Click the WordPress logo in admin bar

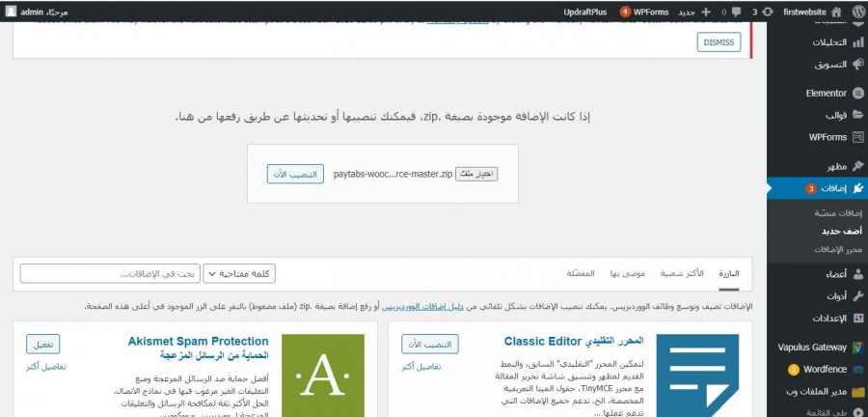[x=854, y=12]
